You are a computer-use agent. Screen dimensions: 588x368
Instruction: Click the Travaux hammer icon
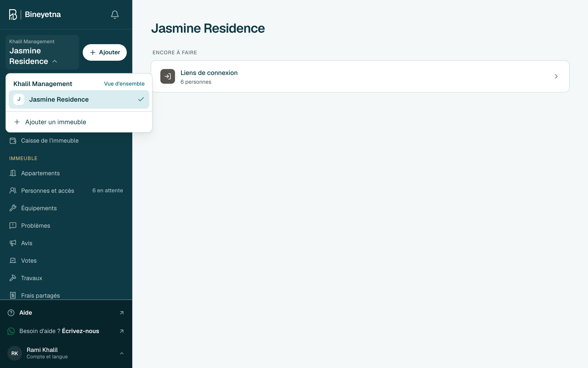(13, 278)
